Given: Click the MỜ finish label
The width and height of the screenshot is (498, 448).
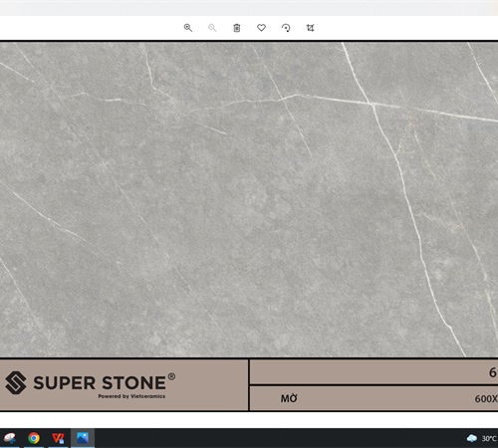Looking at the screenshot, I should pos(289,398).
